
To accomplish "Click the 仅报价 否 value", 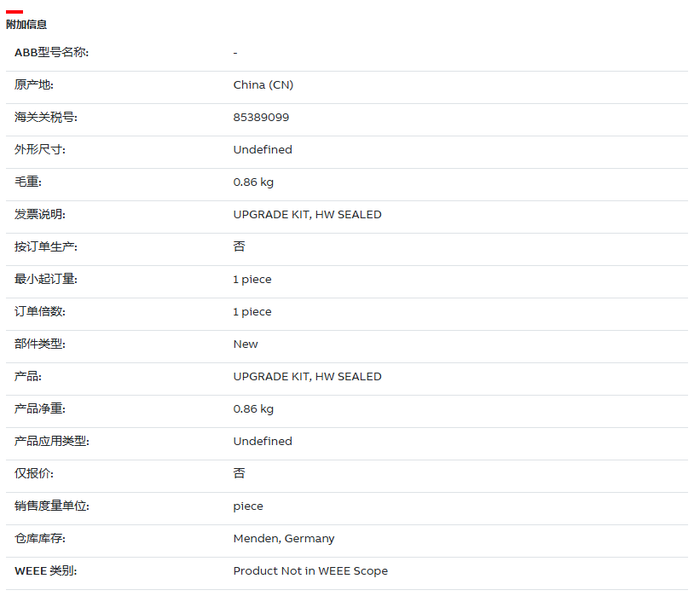I will pyautogui.click(x=240, y=473).
